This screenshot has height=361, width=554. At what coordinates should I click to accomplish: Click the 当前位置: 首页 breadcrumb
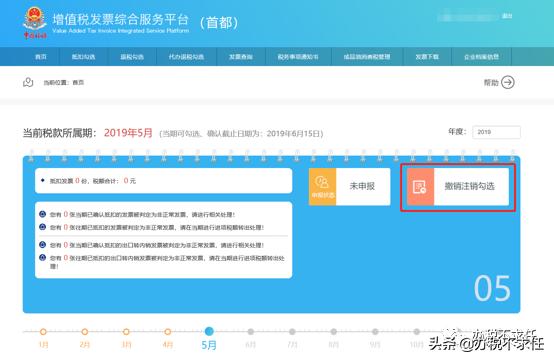64,83
